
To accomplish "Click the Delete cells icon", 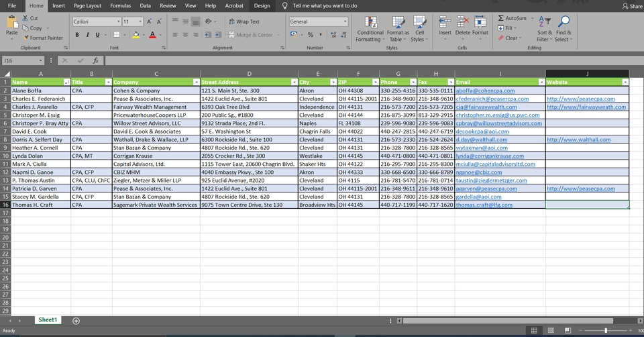I will (x=463, y=22).
